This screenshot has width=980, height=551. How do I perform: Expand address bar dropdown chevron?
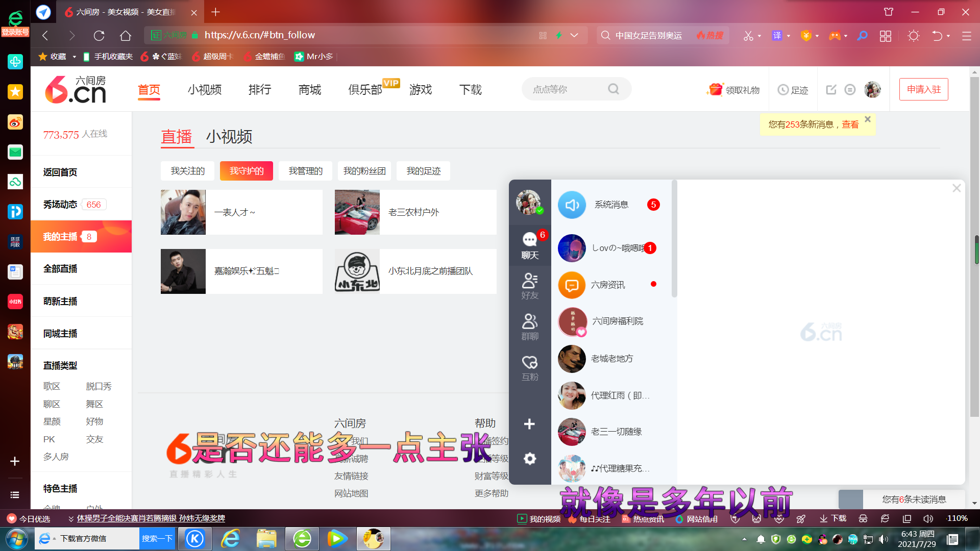[574, 35]
